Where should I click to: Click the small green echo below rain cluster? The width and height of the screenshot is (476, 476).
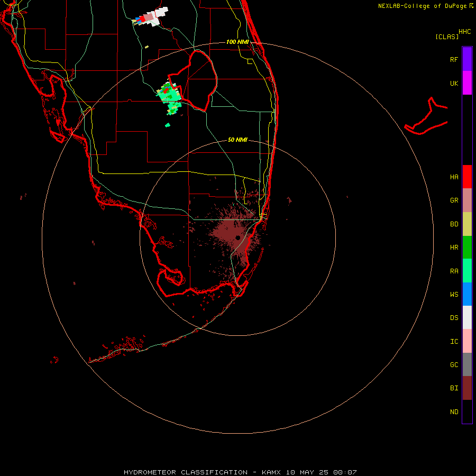(168, 125)
